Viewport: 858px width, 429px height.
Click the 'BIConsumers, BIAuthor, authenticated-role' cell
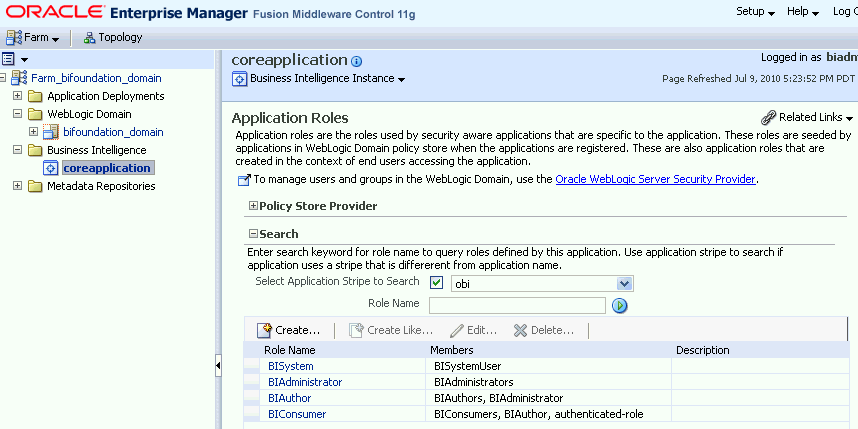tap(548, 414)
